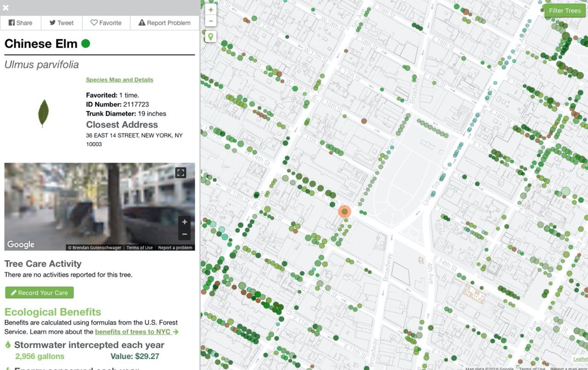Click the 'Tree Care Activity' heading
This screenshot has height=370, width=588.
pos(43,263)
